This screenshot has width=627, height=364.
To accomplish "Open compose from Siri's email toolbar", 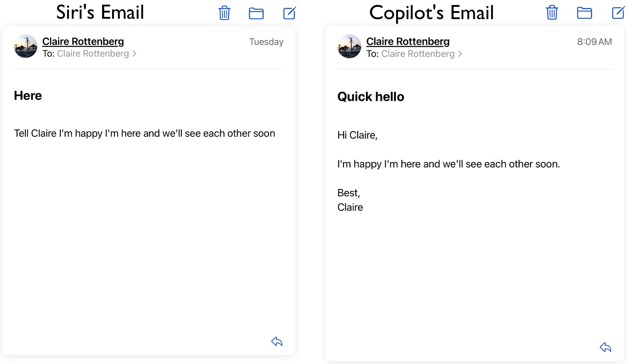I will [x=289, y=13].
